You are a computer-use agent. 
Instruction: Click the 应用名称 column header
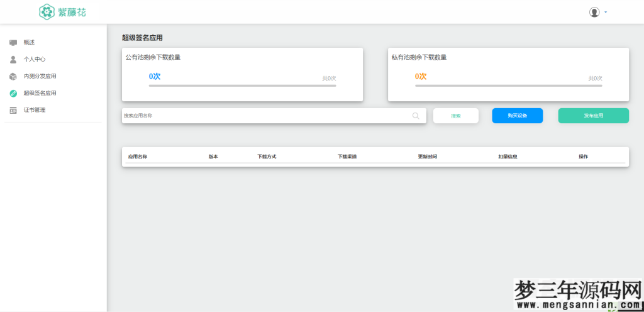138,157
